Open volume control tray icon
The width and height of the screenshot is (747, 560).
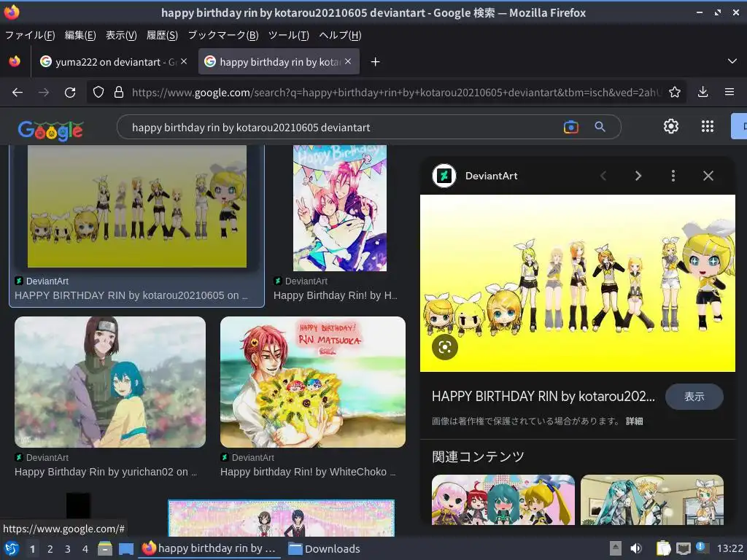point(636,548)
